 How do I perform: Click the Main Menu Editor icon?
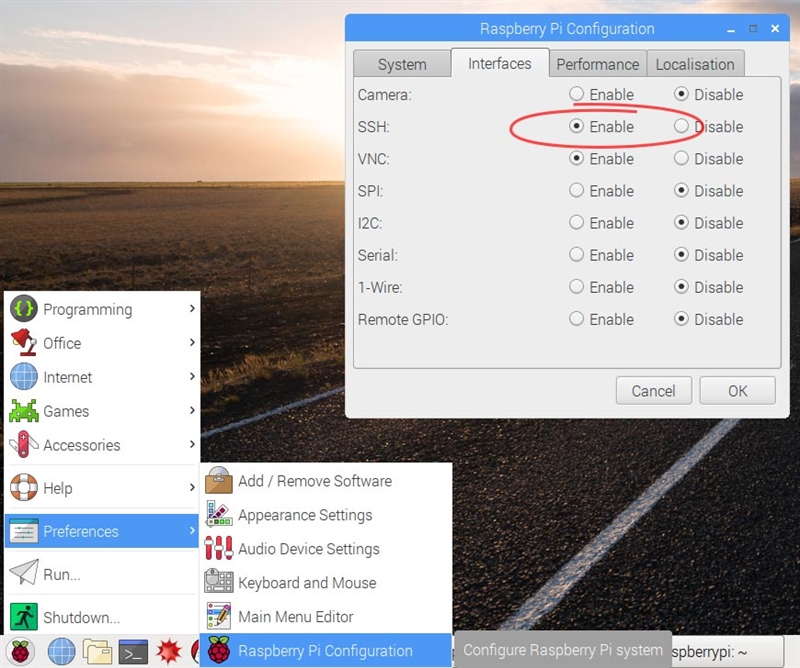pos(218,617)
